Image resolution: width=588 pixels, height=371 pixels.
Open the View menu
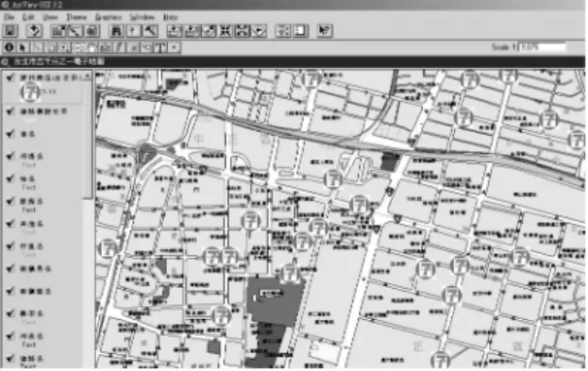pos(50,17)
